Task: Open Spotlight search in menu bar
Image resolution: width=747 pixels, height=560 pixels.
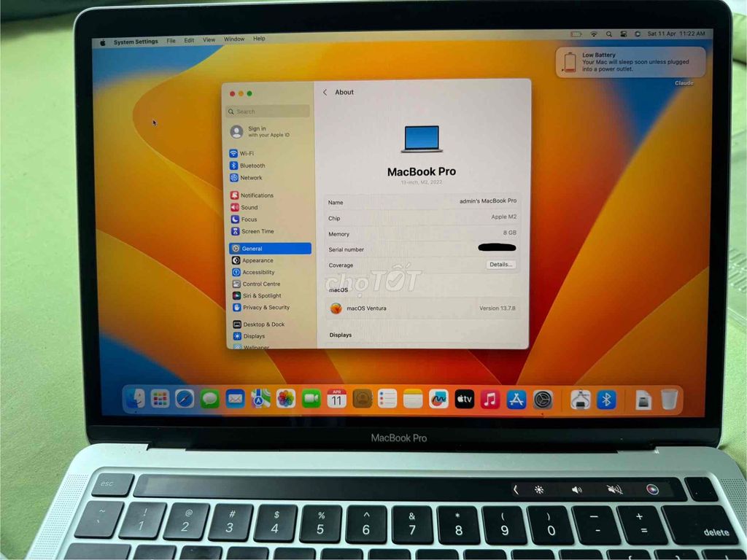Action: point(609,34)
